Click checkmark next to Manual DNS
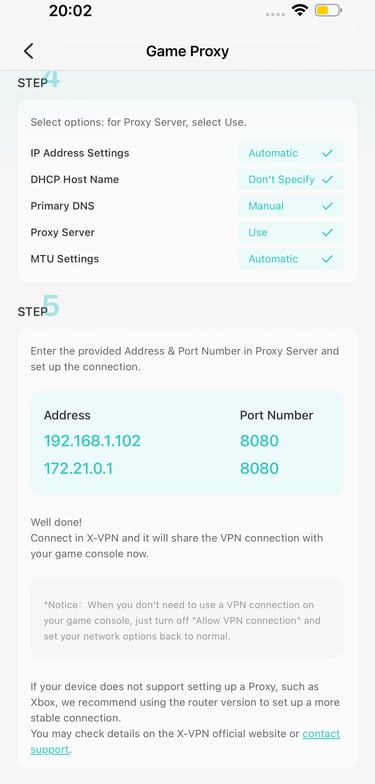The image size is (375, 784). [x=328, y=206]
